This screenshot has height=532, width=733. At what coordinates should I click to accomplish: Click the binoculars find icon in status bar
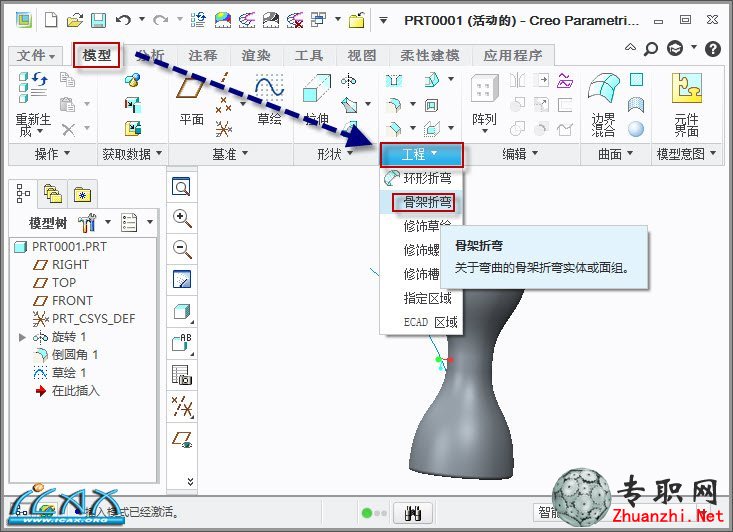point(413,513)
